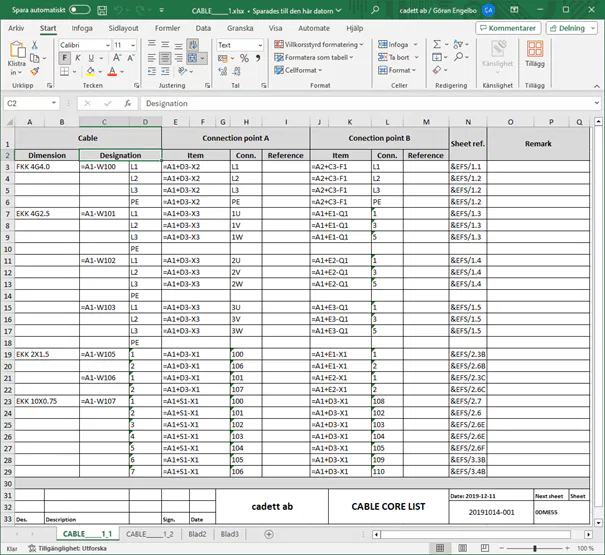
Task: Open the Infoga ribbon tab
Action: 82,28
